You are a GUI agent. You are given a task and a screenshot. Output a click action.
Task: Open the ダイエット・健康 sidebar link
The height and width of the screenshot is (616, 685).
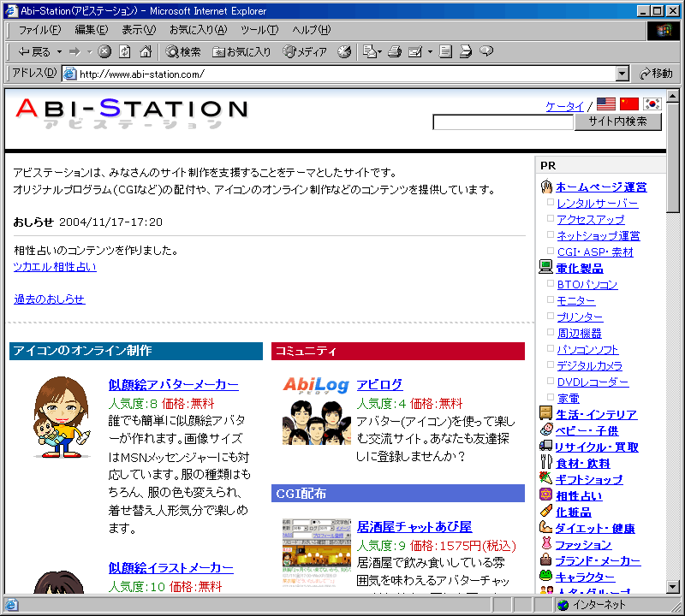595,528
